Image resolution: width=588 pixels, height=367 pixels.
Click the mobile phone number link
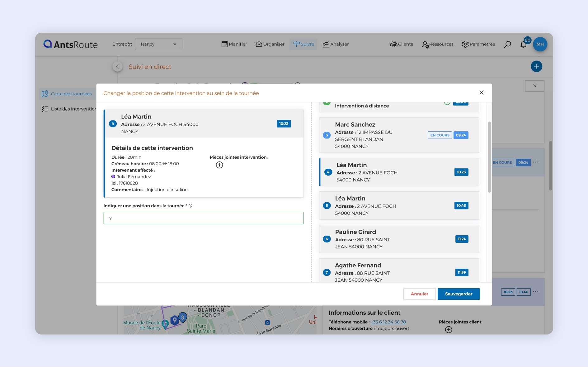pyautogui.click(x=388, y=322)
